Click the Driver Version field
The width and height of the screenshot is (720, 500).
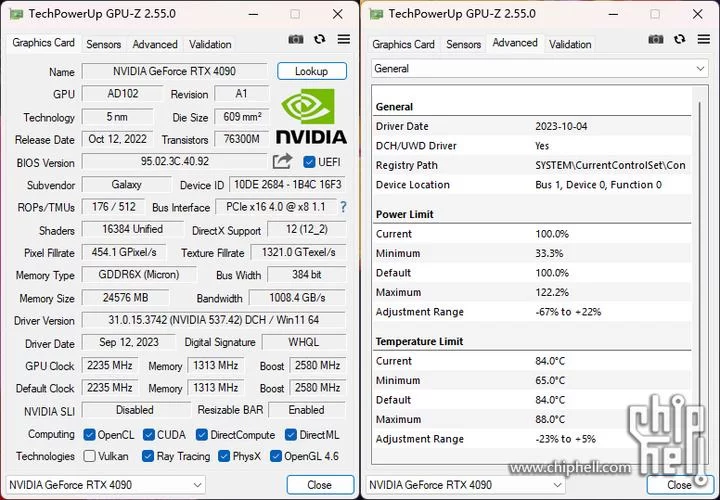[x=214, y=320]
